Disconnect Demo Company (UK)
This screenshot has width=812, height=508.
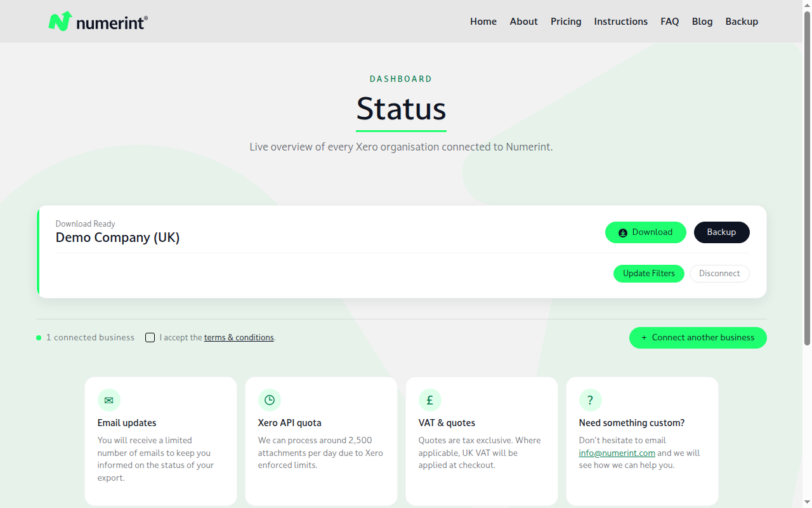[x=719, y=274]
